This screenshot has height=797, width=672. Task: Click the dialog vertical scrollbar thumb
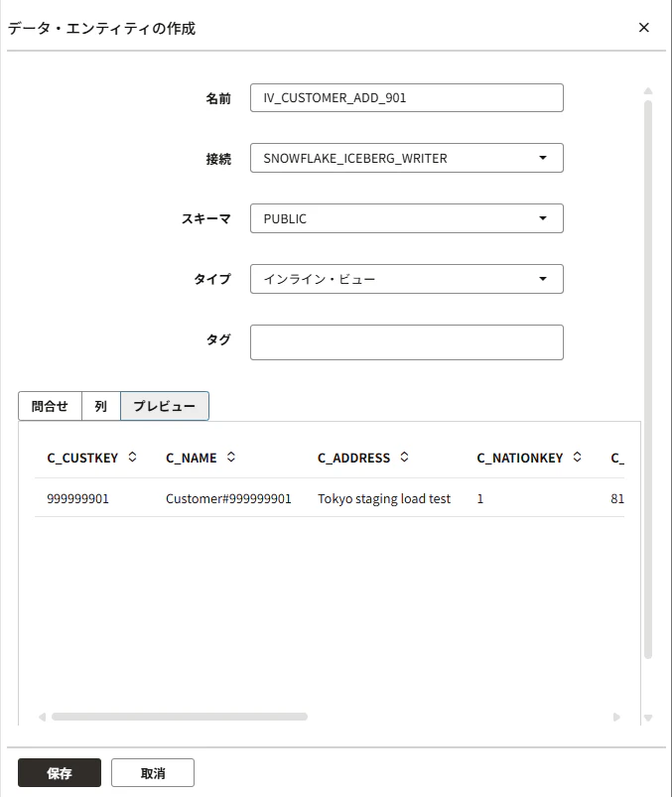(x=648, y=380)
